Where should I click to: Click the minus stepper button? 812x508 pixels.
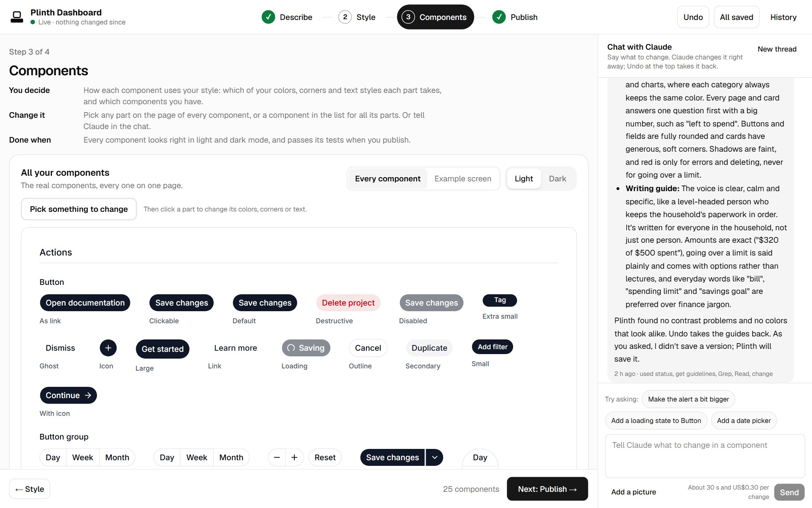pyautogui.click(x=277, y=457)
